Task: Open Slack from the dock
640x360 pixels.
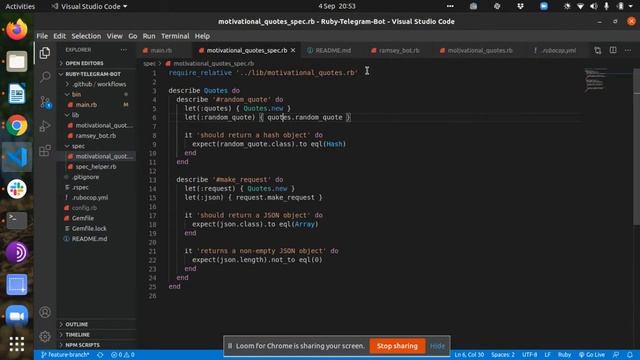Action: coord(17,189)
